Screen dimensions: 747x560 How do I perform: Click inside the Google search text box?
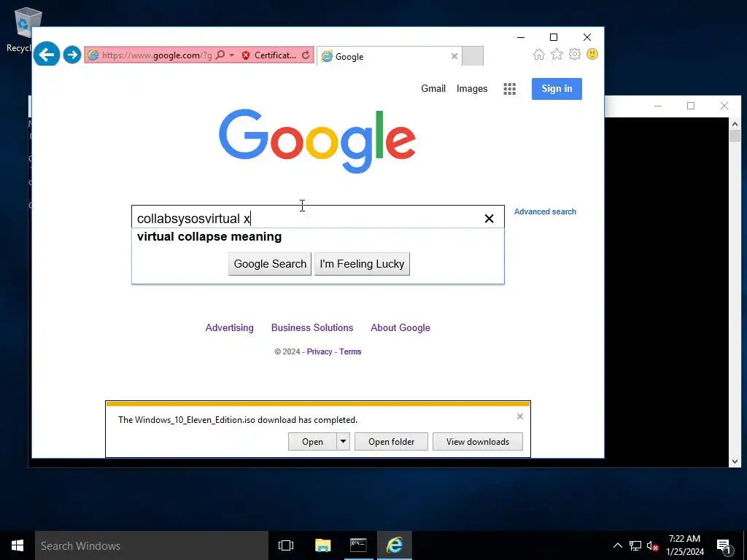[x=305, y=219]
